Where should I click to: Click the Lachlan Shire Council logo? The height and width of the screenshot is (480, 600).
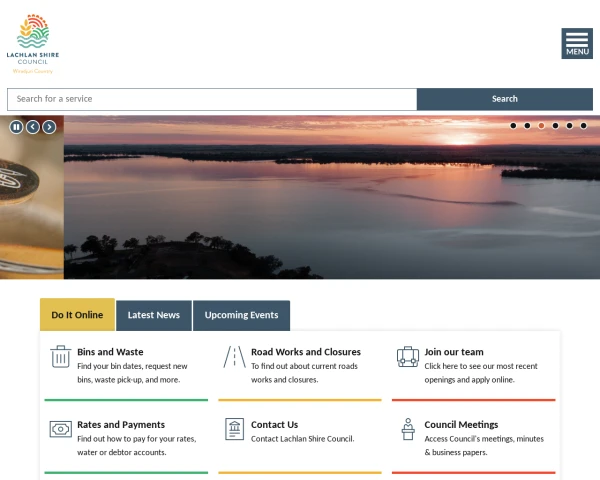[33, 44]
